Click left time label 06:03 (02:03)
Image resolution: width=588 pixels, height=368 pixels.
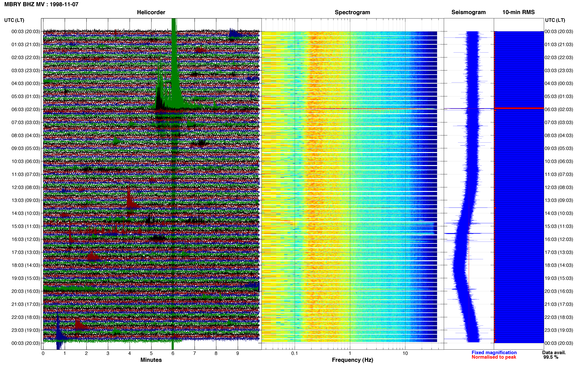[26, 109]
